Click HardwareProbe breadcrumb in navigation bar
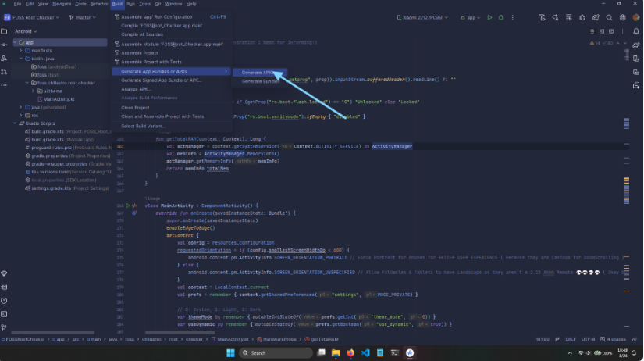This screenshot has width=644, height=361. (x=279, y=339)
